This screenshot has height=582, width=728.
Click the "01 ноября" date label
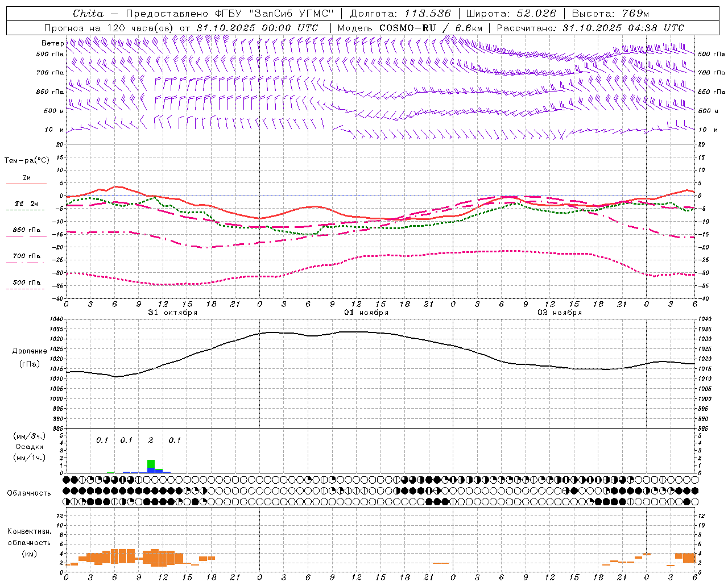[x=366, y=313]
